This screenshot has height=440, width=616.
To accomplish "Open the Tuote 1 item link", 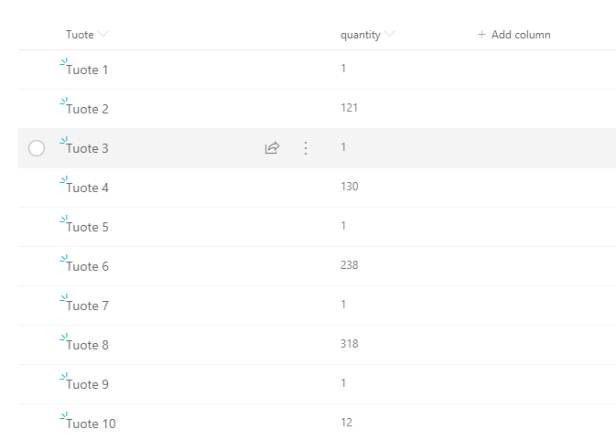I will (88, 70).
